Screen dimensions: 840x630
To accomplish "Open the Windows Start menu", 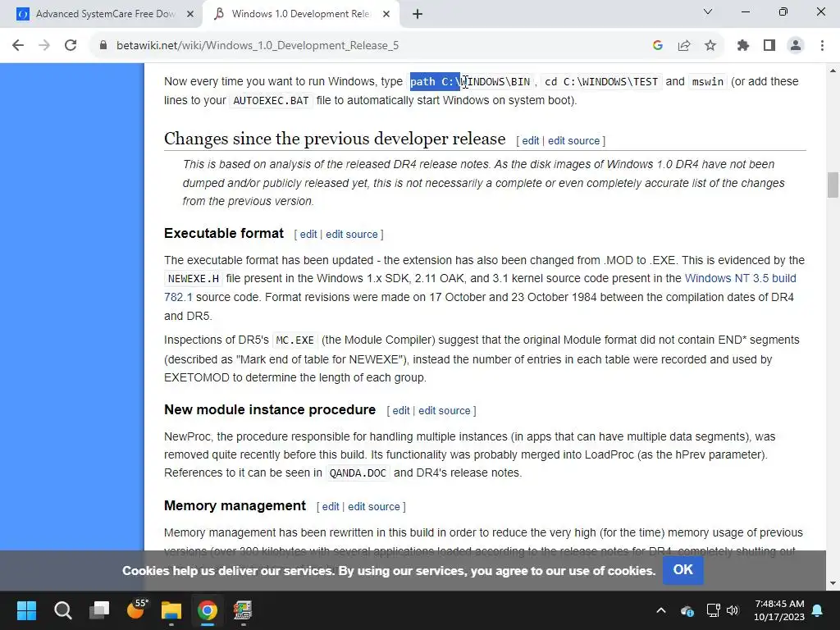I will point(26,610).
